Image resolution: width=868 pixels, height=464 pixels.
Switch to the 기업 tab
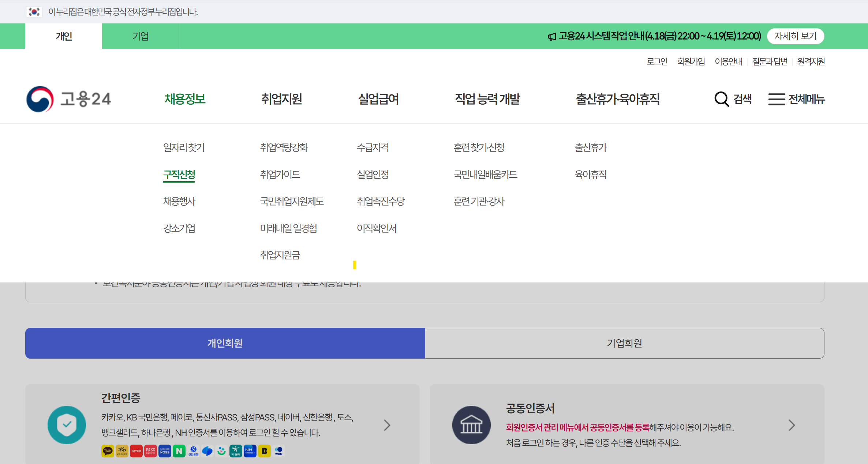point(140,36)
